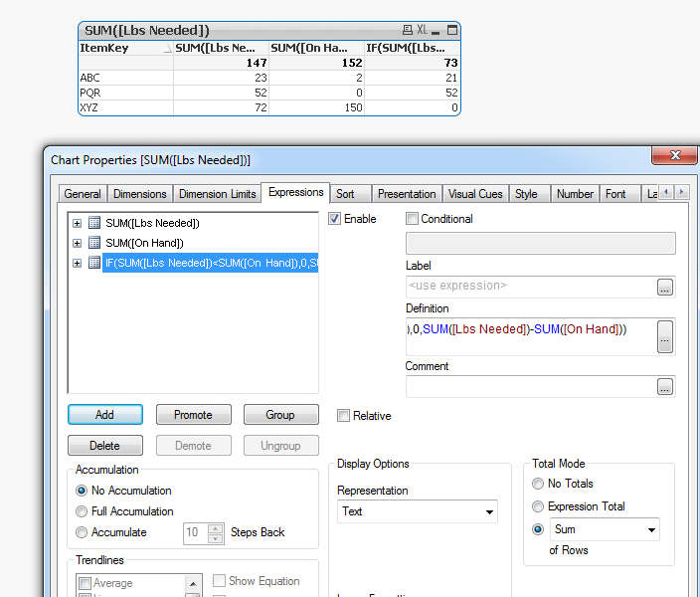Image resolution: width=700 pixels, height=597 pixels.
Task: Toggle the Enable checkbox
Action: click(335, 219)
